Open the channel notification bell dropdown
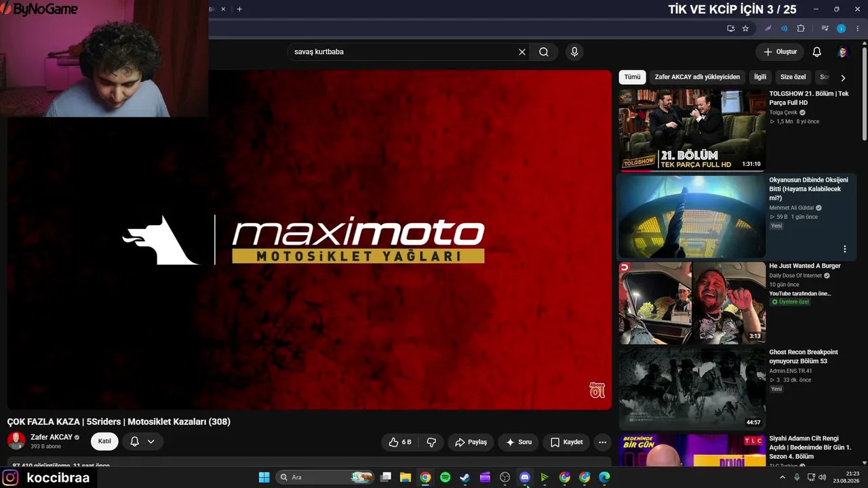This screenshot has width=868, height=488. (142, 441)
